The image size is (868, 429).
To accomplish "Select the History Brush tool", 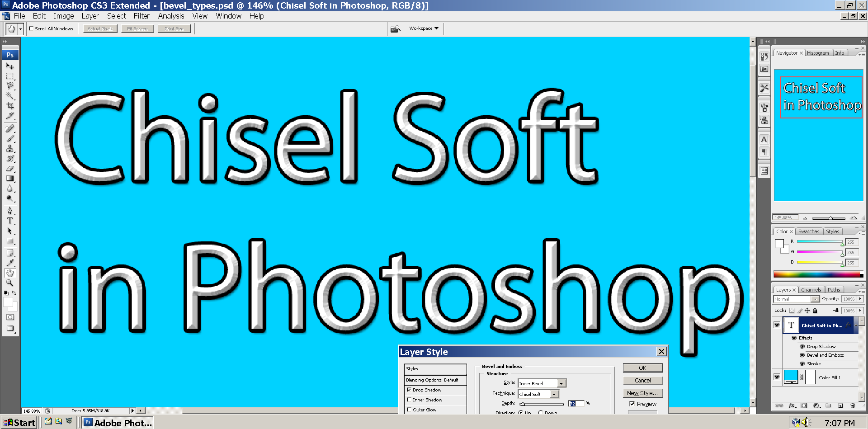I will click(x=9, y=158).
